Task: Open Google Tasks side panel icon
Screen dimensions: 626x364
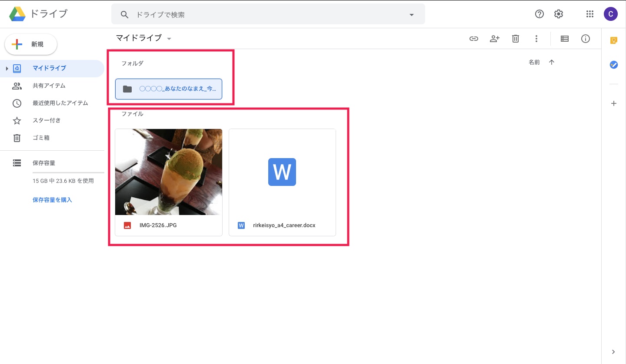Action: (x=614, y=65)
